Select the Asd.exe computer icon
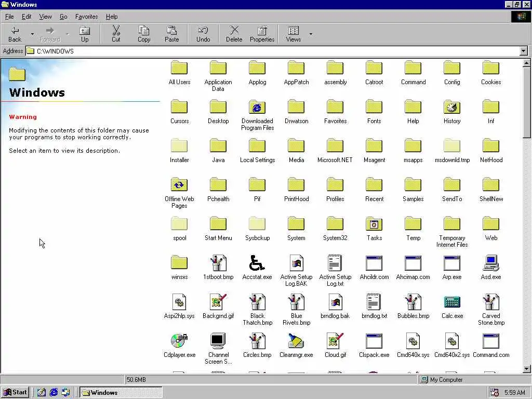The image size is (532, 399). pos(490,263)
